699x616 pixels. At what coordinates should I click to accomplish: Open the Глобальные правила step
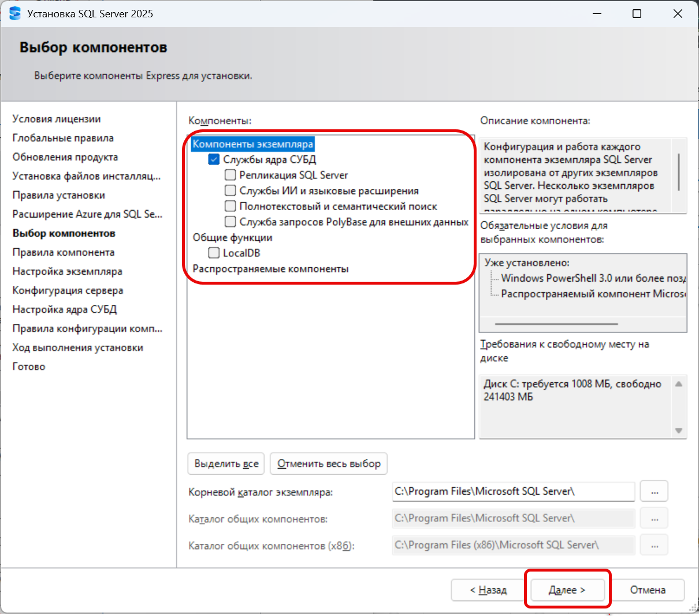coord(63,138)
